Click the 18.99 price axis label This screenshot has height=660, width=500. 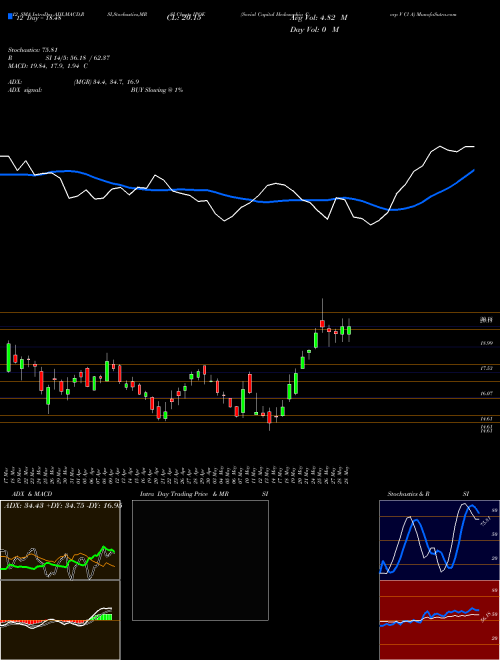(486, 343)
